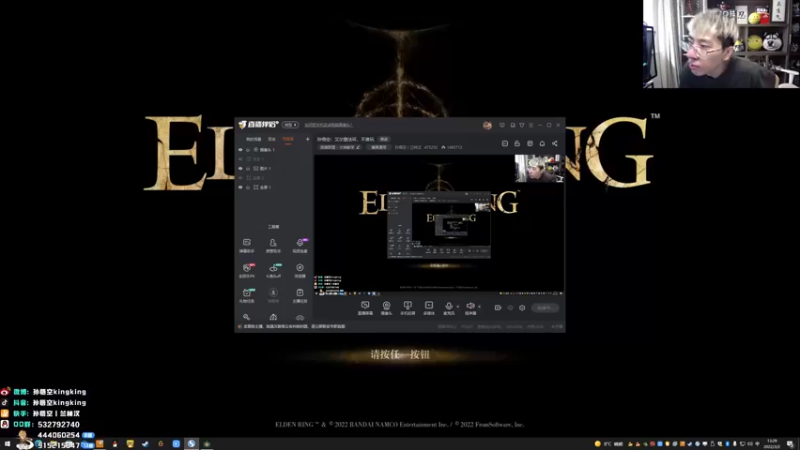Add a screen capture source from the bottom toolbar

(x=365, y=308)
